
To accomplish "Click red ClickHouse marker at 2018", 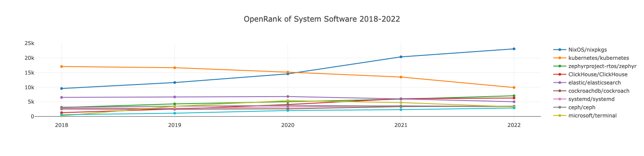I will point(61,113).
